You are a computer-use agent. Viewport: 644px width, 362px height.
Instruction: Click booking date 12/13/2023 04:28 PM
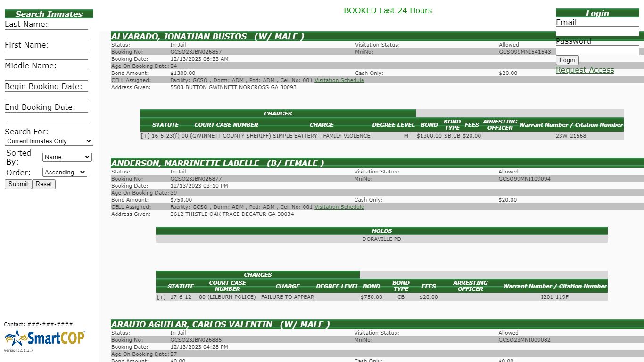(x=199, y=347)
